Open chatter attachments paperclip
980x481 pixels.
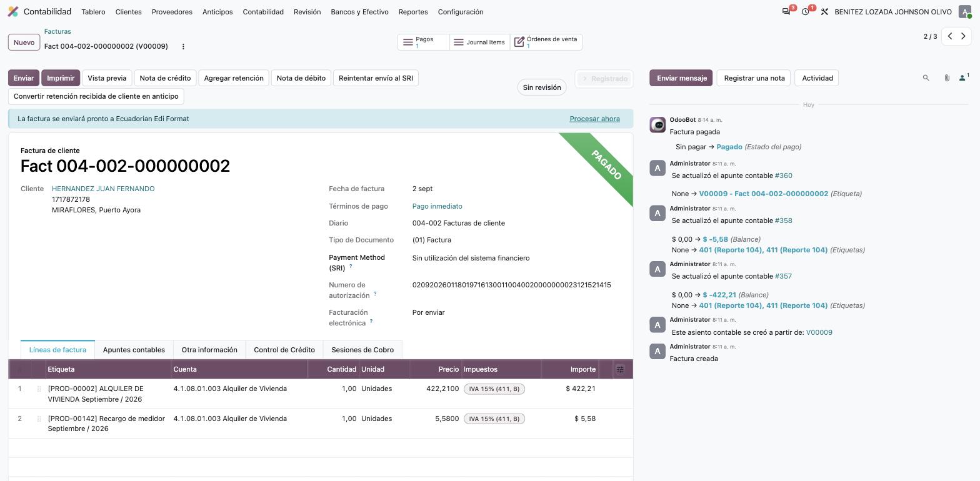(x=947, y=78)
